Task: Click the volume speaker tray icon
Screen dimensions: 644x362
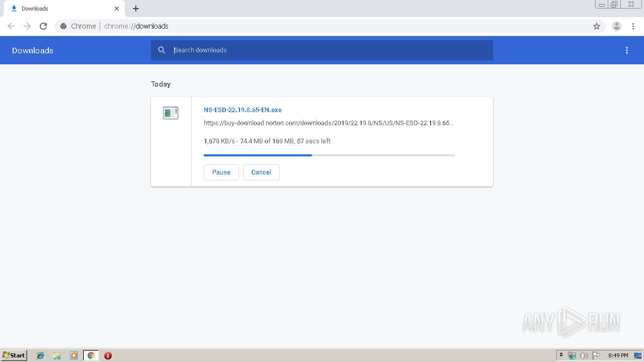Action: pyautogui.click(x=584, y=355)
